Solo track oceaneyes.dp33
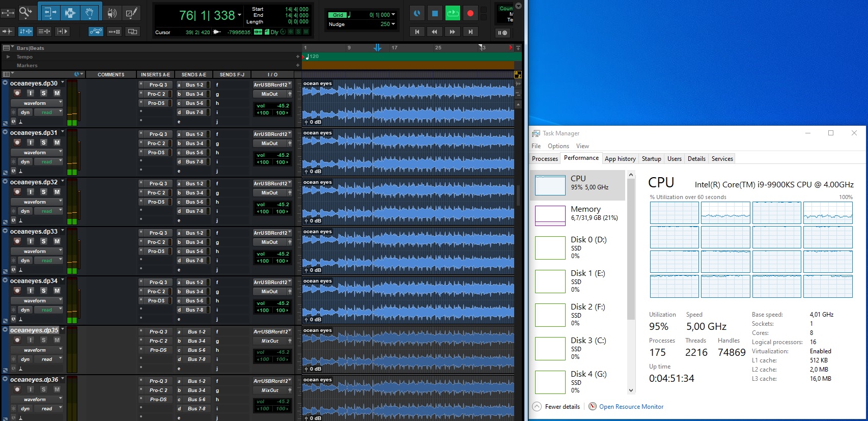Viewport: 868px width, 421px height. click(x=44, y=241)
